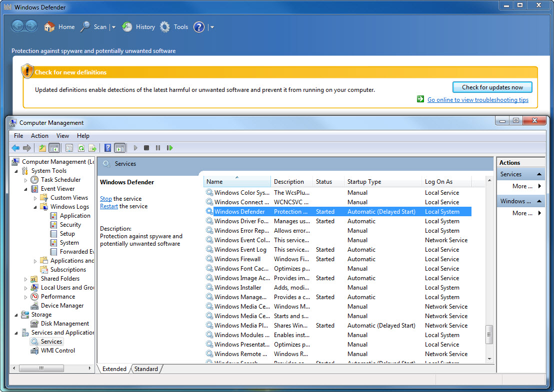Collapse Services section in Actions pane
The width and height of the screenshot is (554, 392).
pos(539,174)
